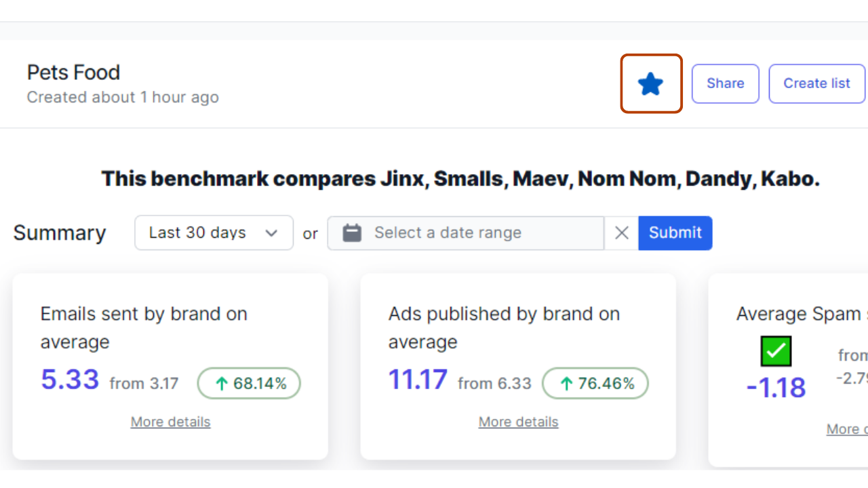This screenshot has width=868, height=488.
Task: Open the Last 30 days dropdown
Action: click(214, 232)
